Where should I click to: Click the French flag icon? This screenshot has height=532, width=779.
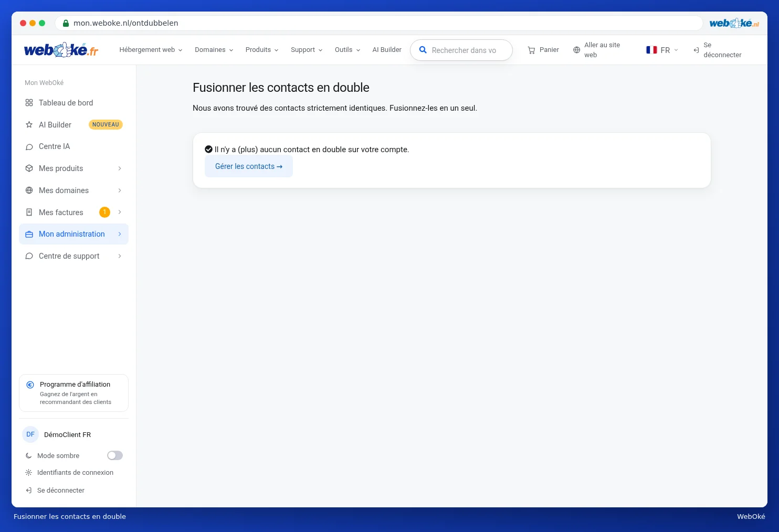click(651, 50)
